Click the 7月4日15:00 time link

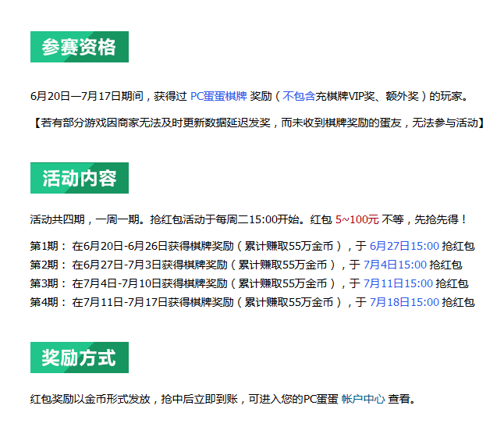click(395, 265)
